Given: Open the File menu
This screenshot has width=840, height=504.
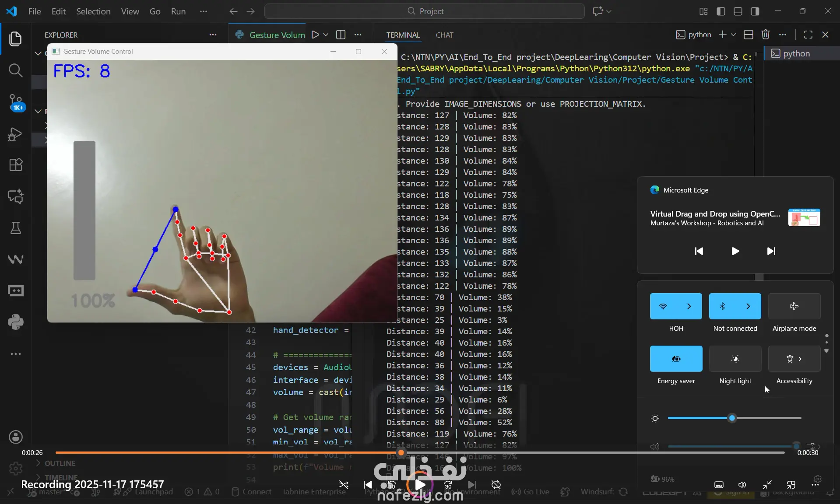Looking at the screenshot, I should [35, 11].
